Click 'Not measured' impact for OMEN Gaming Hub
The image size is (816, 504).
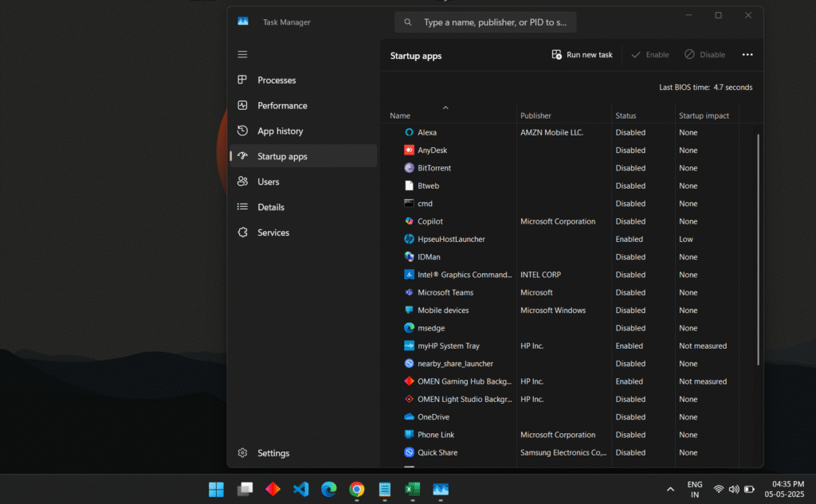point(703,381)
